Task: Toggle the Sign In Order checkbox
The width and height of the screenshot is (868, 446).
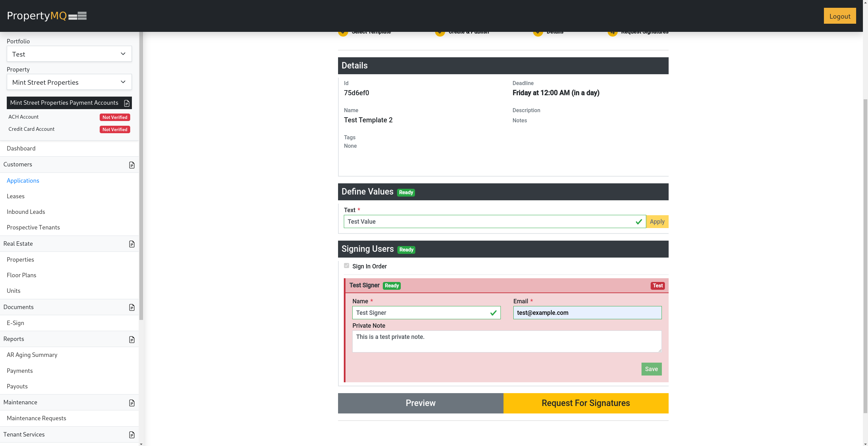Action: pyautogui.click(x=347, y=266)
